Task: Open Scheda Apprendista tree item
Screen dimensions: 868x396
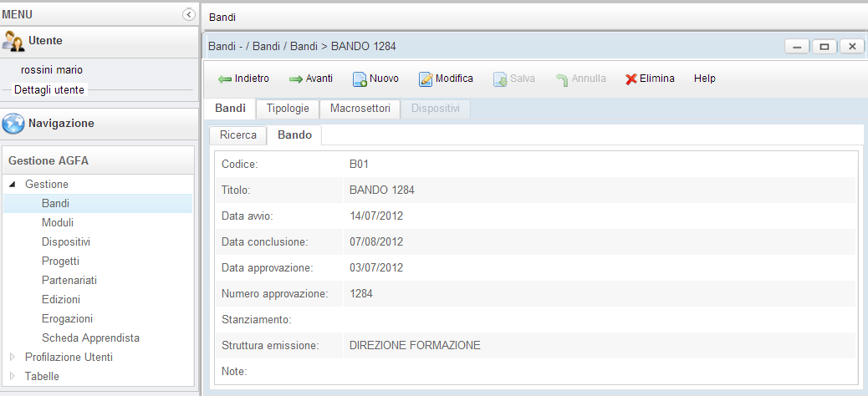Action: pos(90,338)
